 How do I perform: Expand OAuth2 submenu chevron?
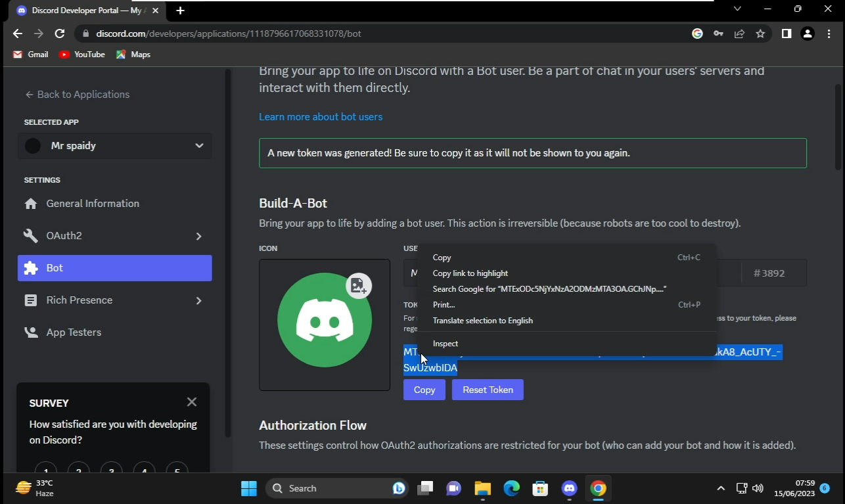click(198, 236)
